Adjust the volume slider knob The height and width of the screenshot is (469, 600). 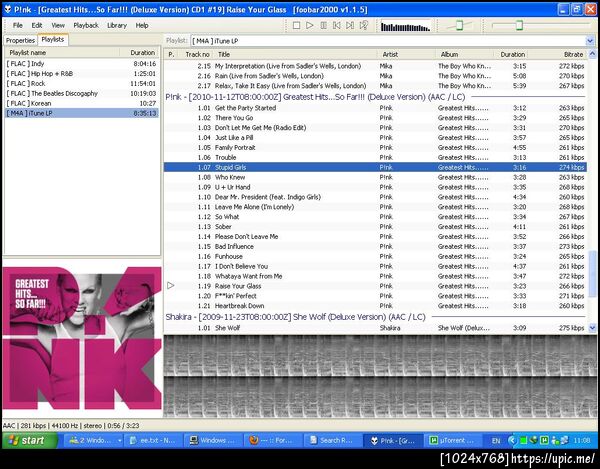click(460, 25)
